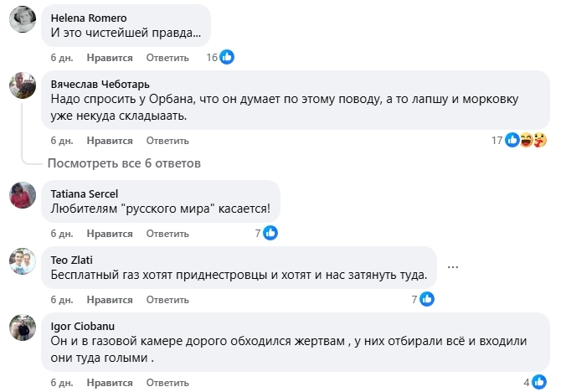Open Igor Ciobanu's profile avatar
The width and height of the screenshot is (566, 392).
coord(23,328)
